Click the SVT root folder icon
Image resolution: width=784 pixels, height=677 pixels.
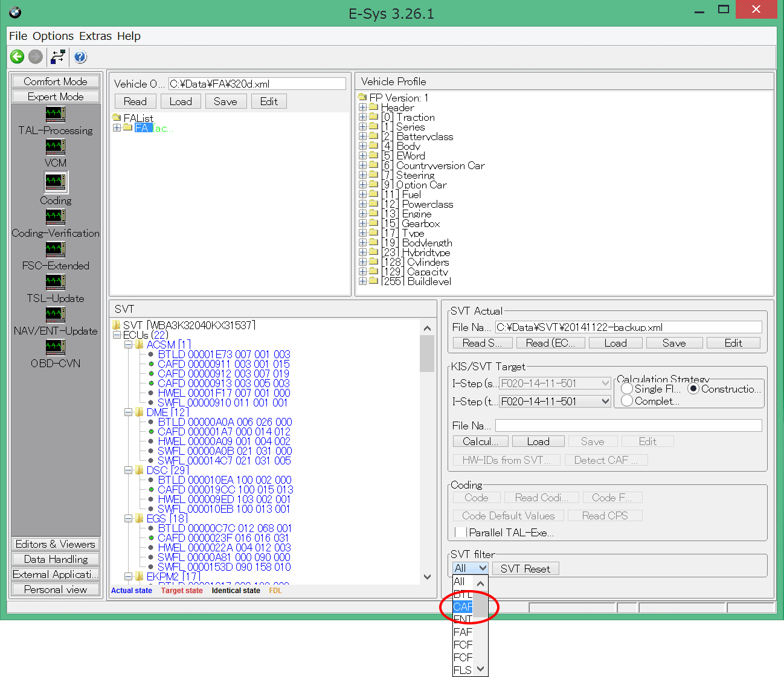(x=117, y=325)
